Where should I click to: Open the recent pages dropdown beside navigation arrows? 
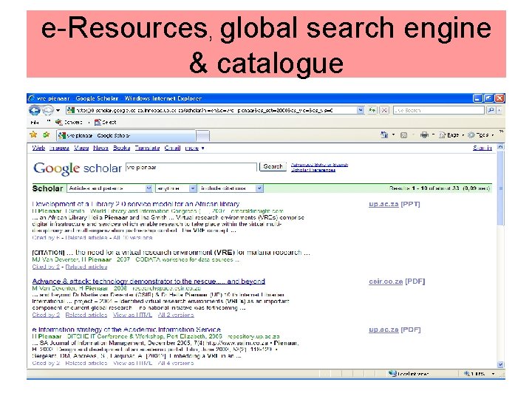point(58,110)
